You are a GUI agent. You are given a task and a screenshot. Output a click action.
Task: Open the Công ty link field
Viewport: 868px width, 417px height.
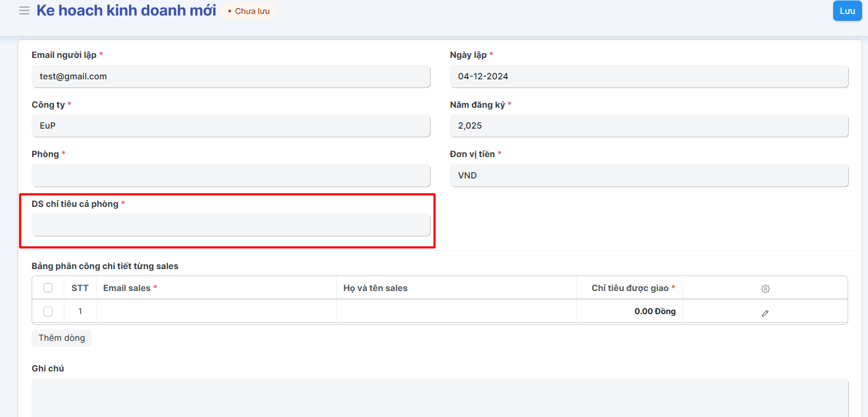(231, 126)
